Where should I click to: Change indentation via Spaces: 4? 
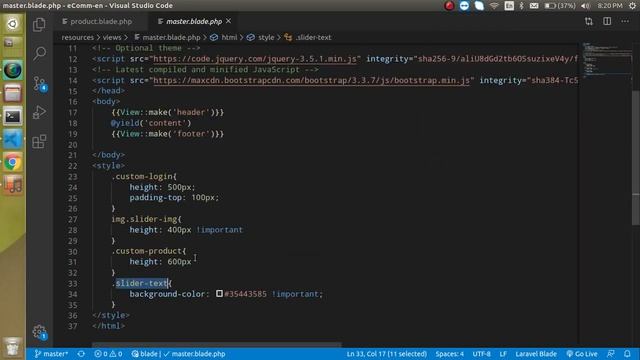pos(449,354)
